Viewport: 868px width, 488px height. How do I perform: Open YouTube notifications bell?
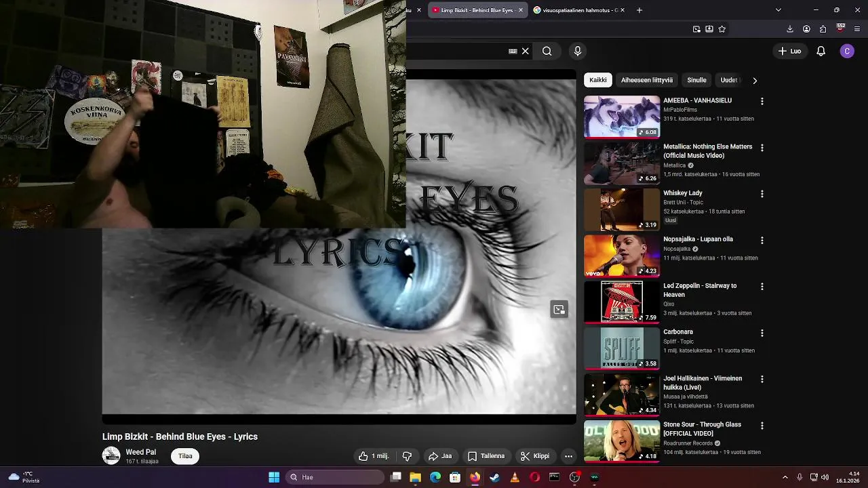click(821, 51)
